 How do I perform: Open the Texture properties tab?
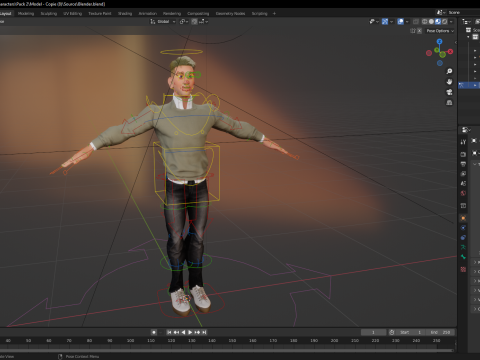pyautogui.click(x=463, y=269)
